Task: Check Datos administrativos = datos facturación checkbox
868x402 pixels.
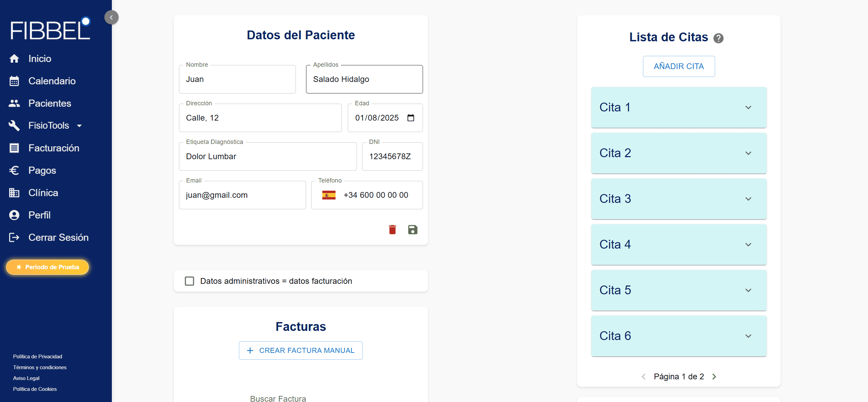Action: point(189,281)
